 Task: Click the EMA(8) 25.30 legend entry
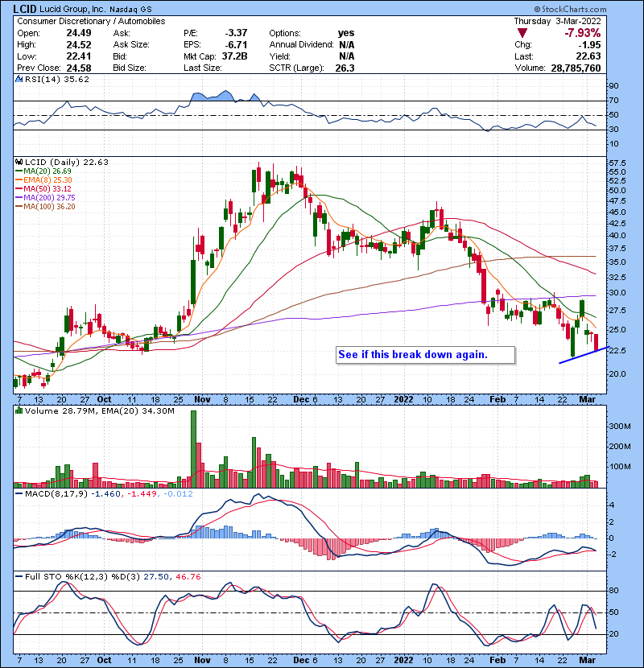coord(47,180)
